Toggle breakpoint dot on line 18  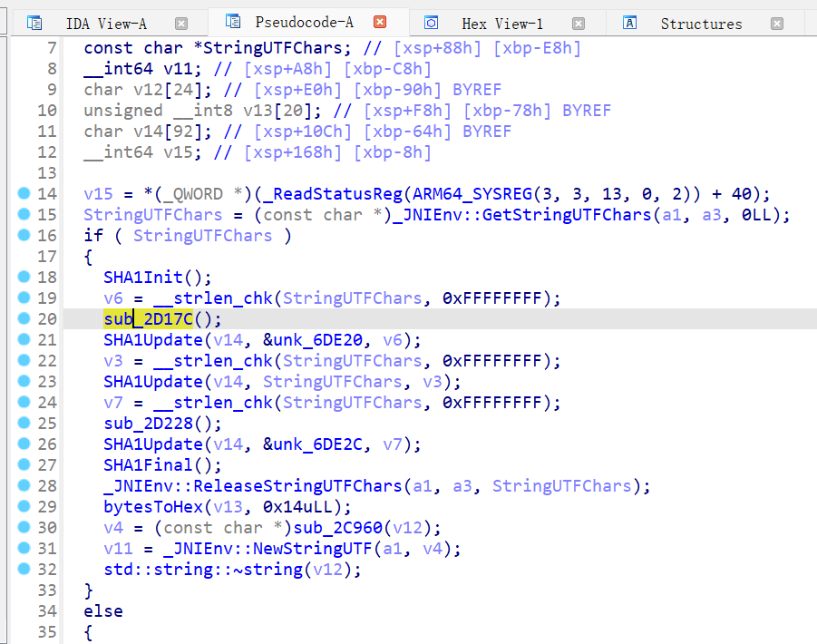(x=24, y=277)
